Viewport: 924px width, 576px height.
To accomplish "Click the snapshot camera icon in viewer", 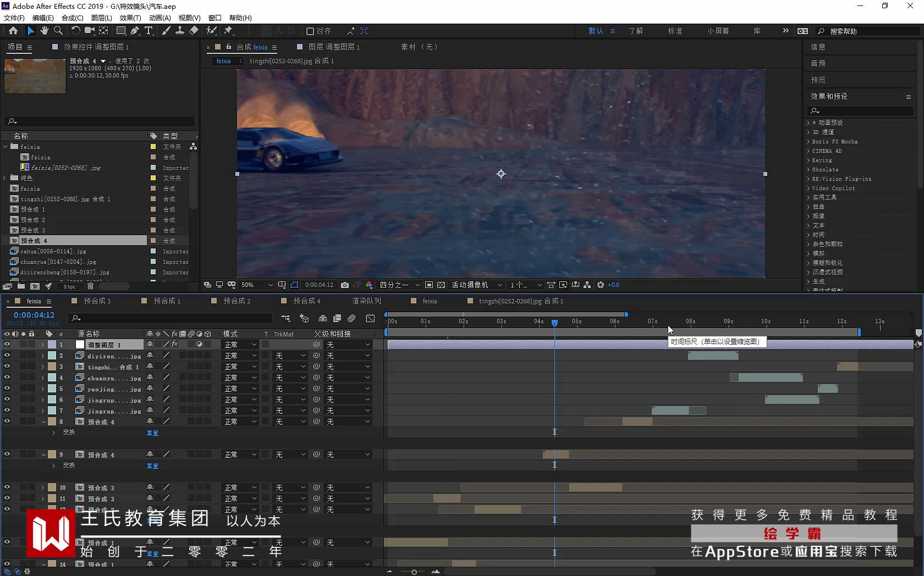I will tap(344, 285).
